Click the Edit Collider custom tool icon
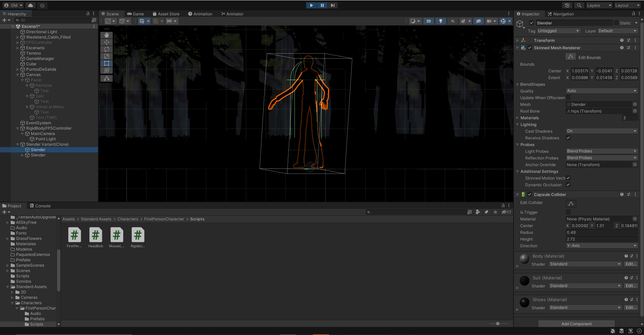Image resolution: width=644 pixels, height=335 pixels. point(106,78)
